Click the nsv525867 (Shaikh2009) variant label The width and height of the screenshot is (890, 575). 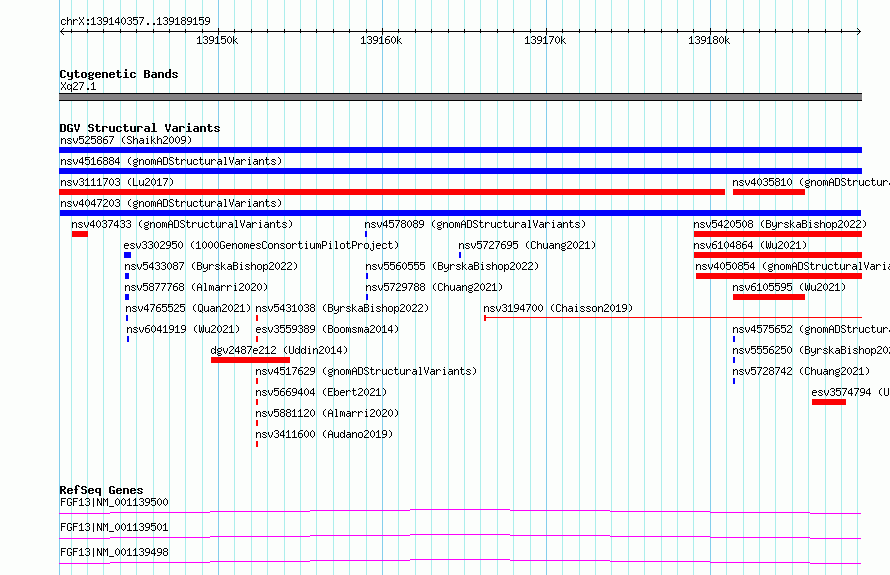(x=126, y=140)
